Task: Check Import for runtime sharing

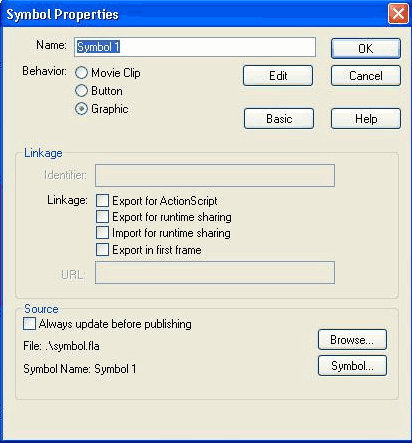Action: (x=102, y=233)
